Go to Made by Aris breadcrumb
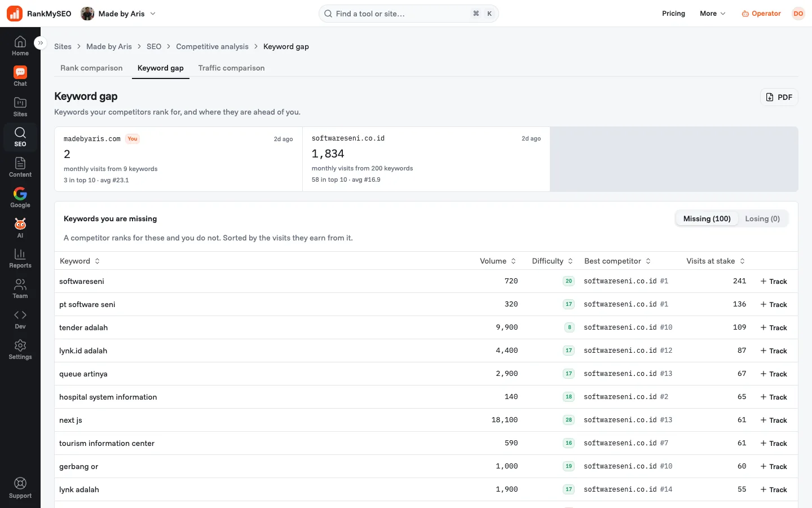 [x=109, y=46]
